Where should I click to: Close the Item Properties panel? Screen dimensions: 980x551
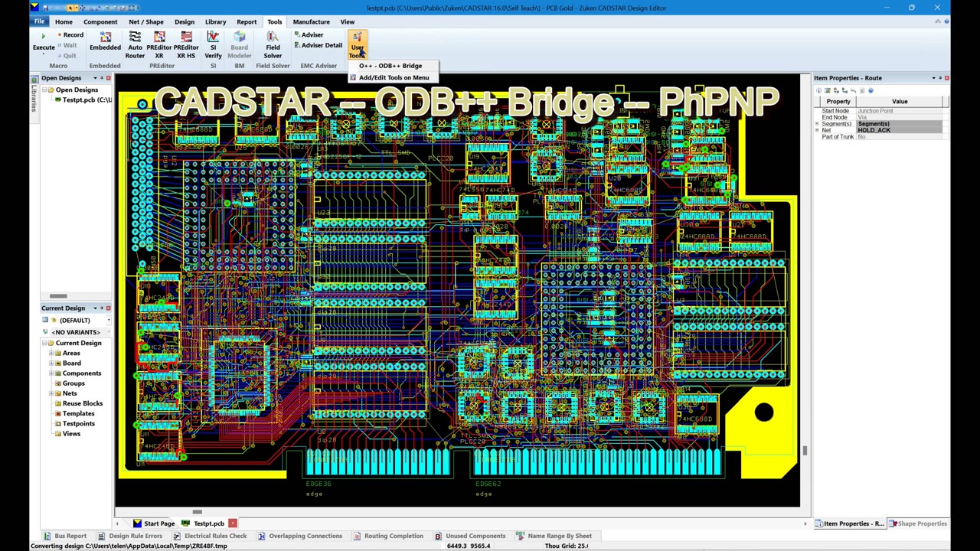[x=947, y=78]
